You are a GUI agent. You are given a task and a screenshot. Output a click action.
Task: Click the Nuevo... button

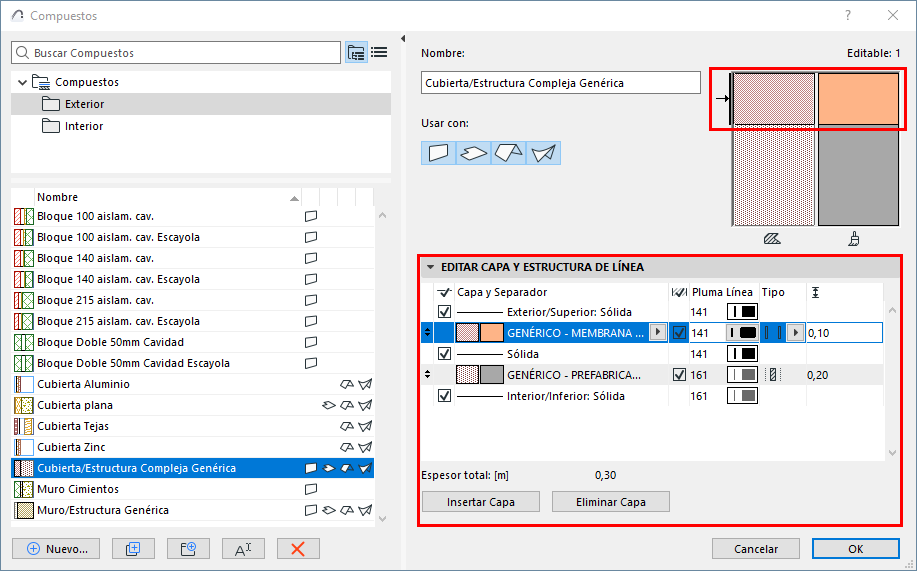[x=56, y=549]
